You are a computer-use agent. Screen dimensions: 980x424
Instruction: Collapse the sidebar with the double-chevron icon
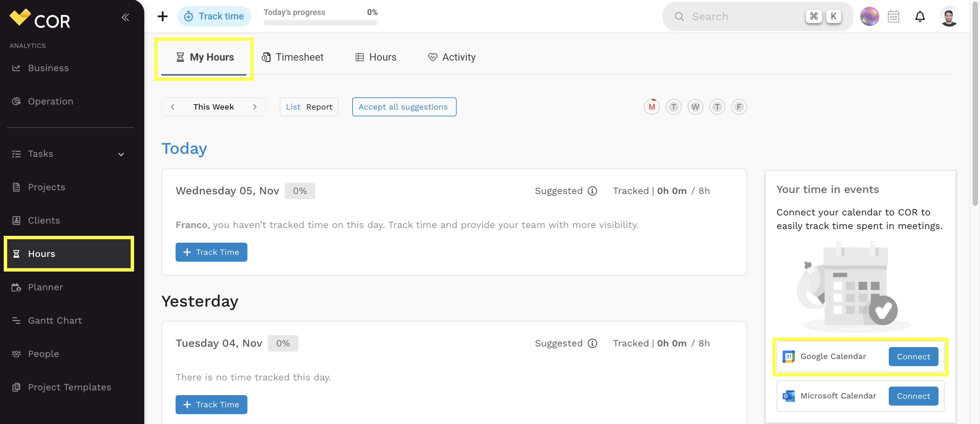click(x=125, y=17)
